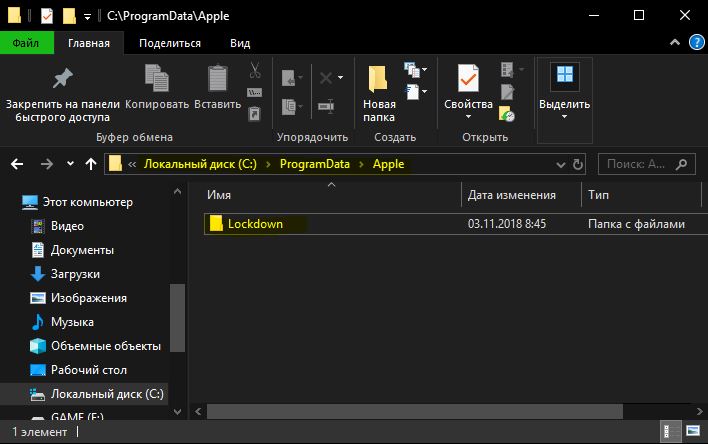
Task: Open Музыка in navigation pane
Action: click(72, 322)
